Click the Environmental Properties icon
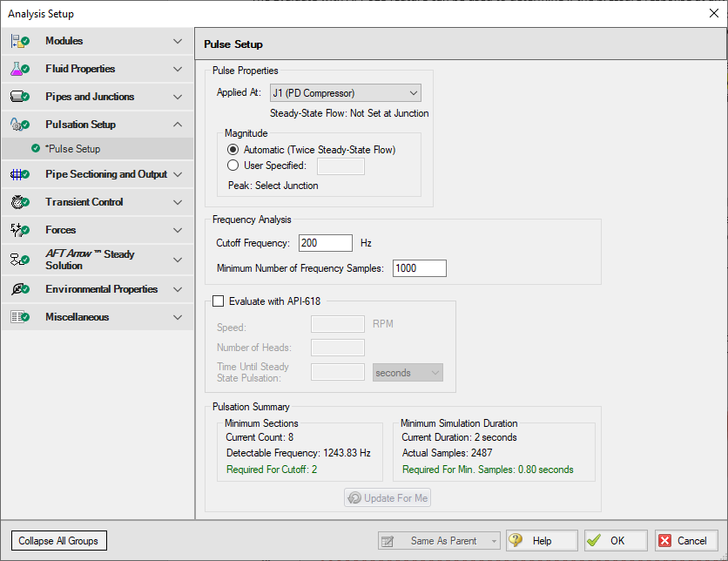The image size is (728, 561). 18,289
